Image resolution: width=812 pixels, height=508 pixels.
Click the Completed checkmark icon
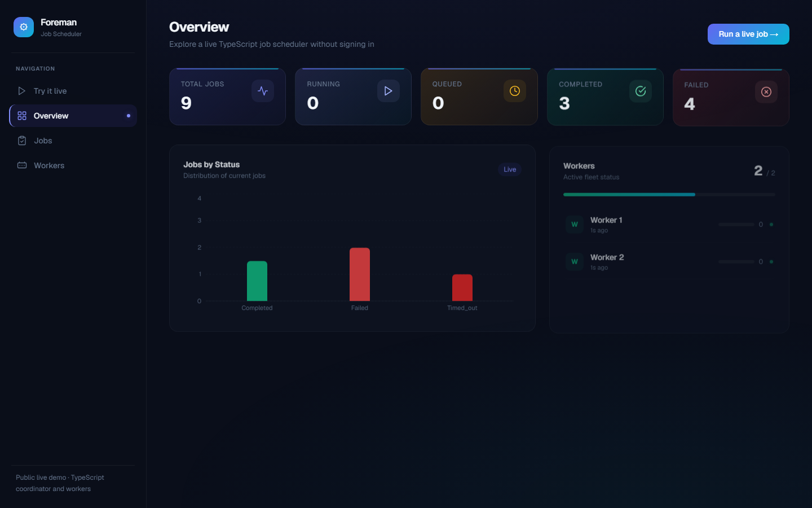tap(641, 91)
